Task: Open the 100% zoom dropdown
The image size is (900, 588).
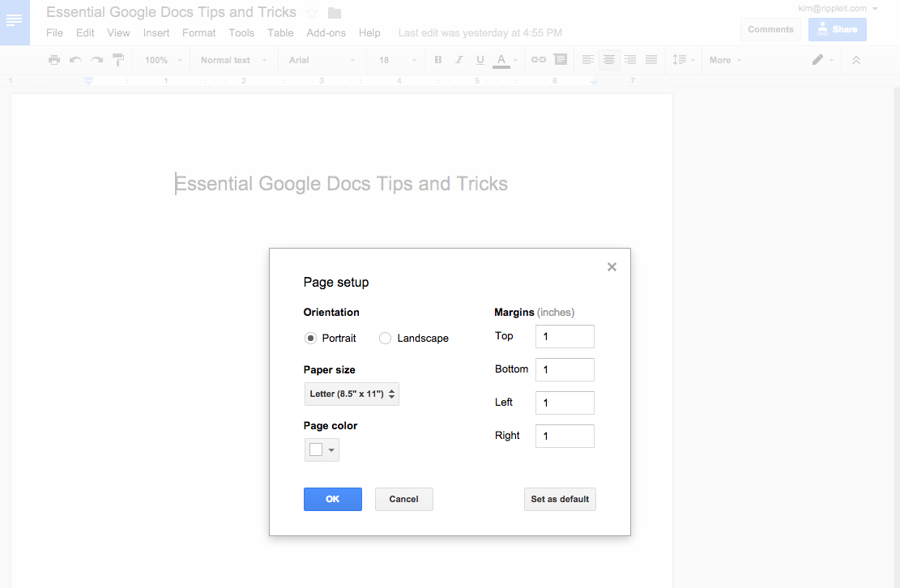Action: (163, 60)
